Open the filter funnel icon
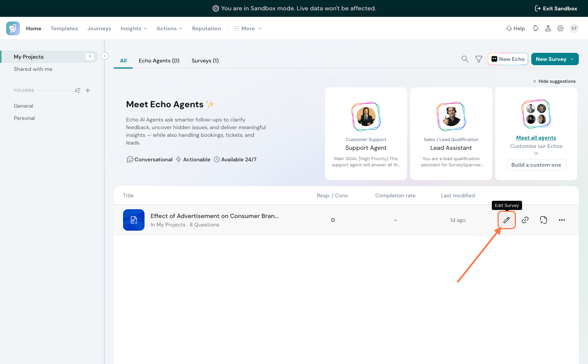Image resolution: width=588 pixels, height=364 pixels. point(479,59)
